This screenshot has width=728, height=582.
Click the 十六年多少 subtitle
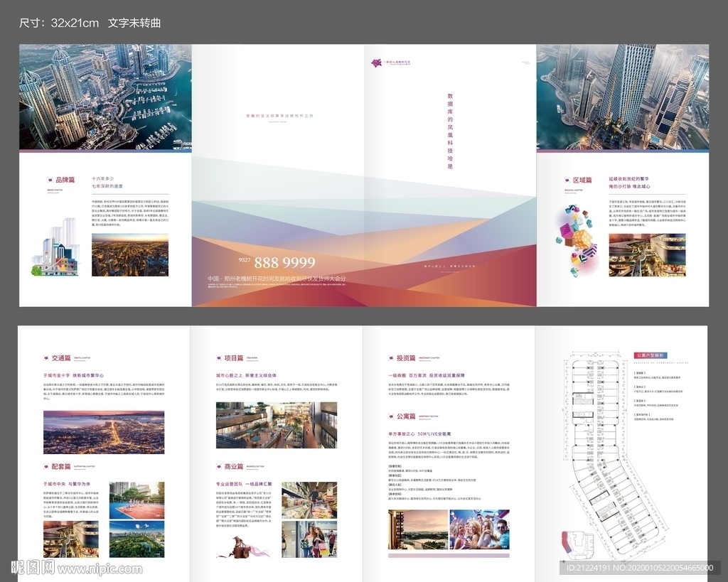[x=102, y=178]
